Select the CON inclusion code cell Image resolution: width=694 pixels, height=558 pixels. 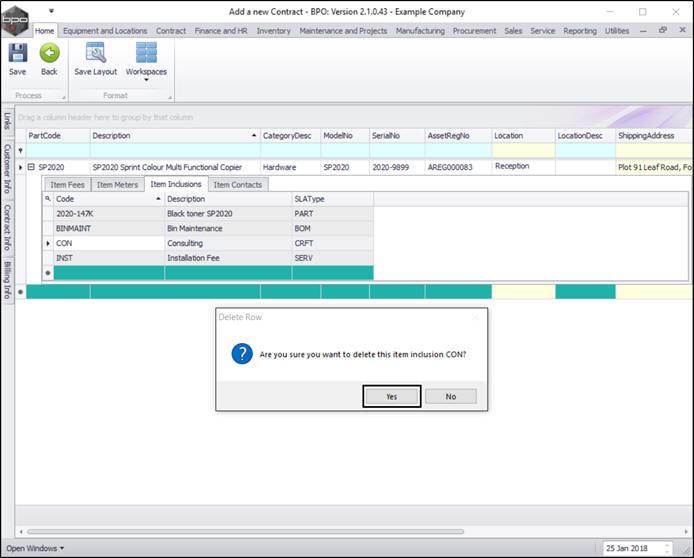coord(109,243)
